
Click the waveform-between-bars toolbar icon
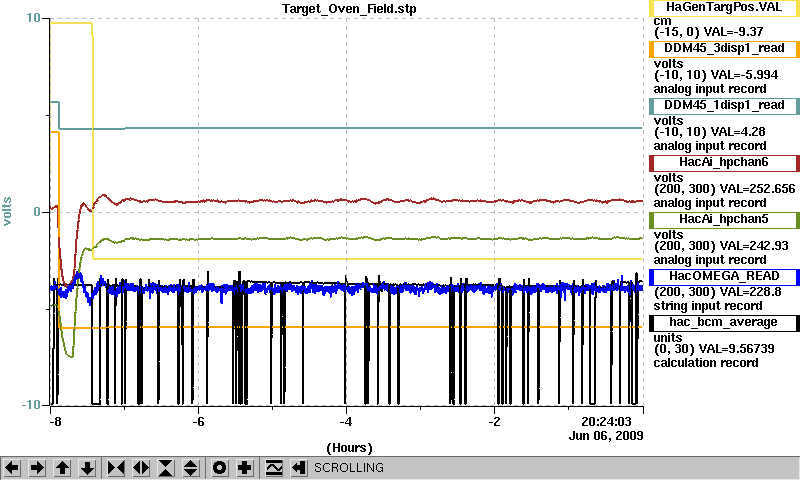coord(274,468)
